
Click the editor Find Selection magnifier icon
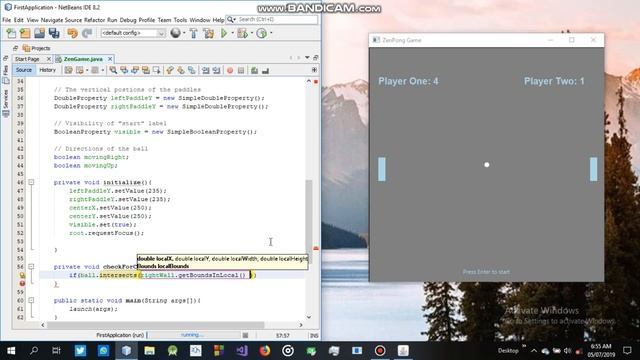pos(113,70)
